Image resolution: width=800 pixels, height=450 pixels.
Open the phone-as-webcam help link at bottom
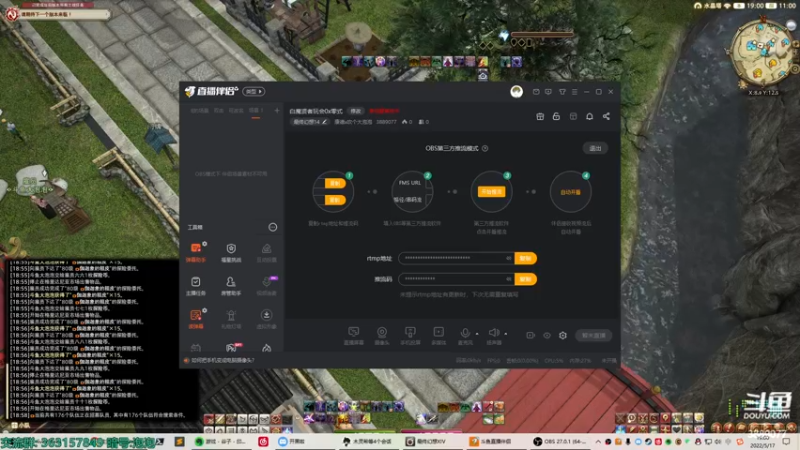(x=222, y=360)
